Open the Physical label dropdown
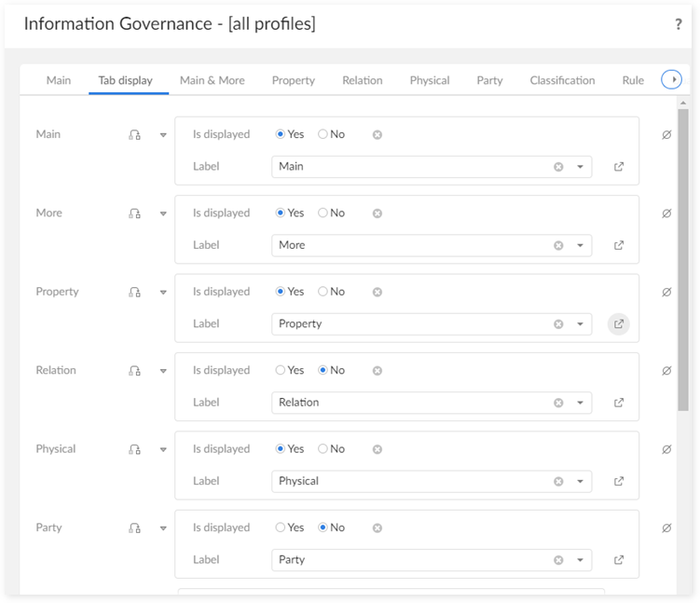Screen dimensions: 700x603 point(580,482)
